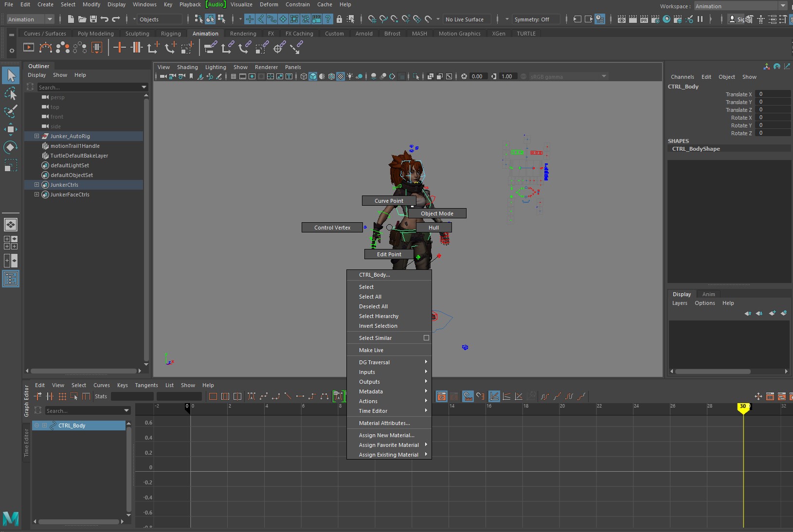
Task: Activate the Rotate tool in toolbox
Action: [11, 147]
